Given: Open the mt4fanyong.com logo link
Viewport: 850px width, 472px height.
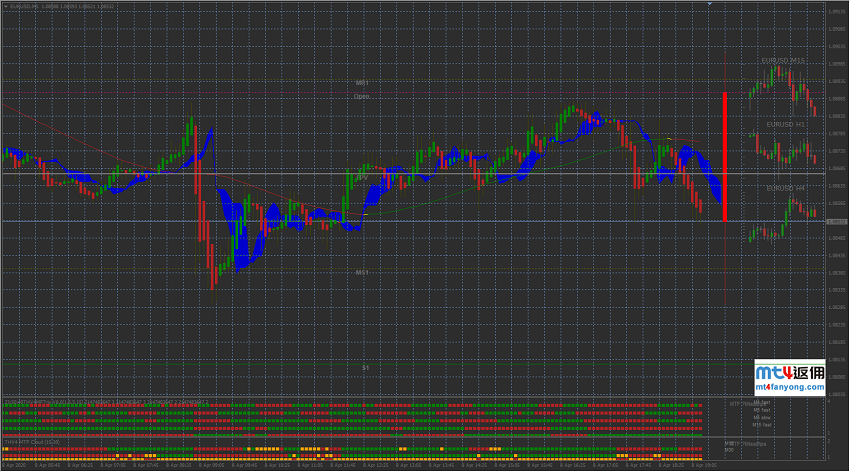Looking at the screenshot, I should coord(790,377).
